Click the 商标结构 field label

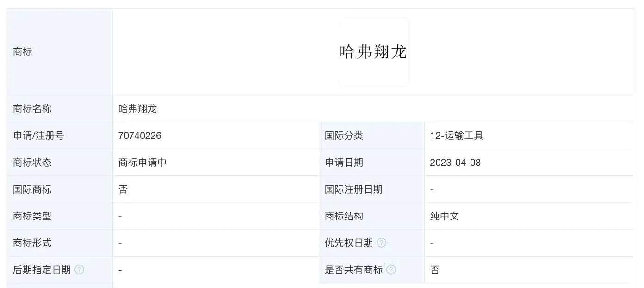pyautogui.click(x=344, y=216)
